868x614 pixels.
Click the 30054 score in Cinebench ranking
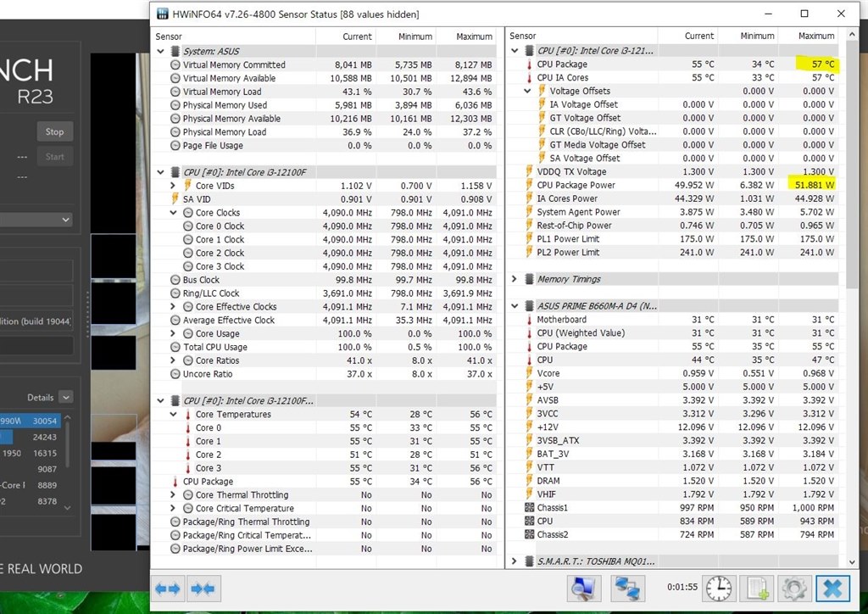click(x=45, y=421)
